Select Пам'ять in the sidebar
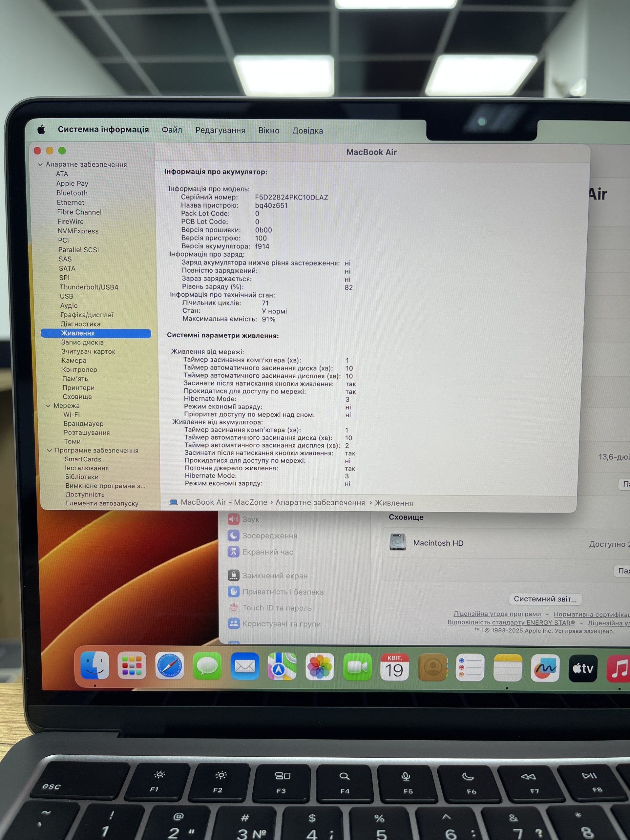The height and width of the screenshot is (840, 630). (75, 379)
